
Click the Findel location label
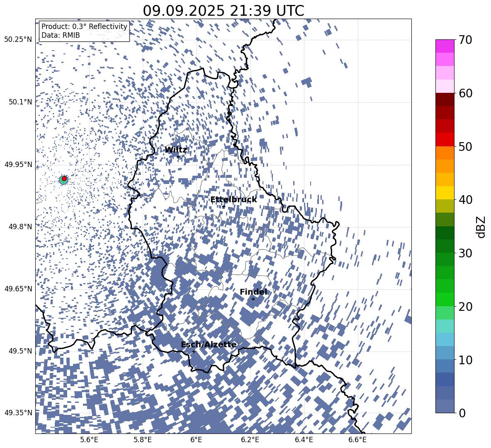click(253, 292)
